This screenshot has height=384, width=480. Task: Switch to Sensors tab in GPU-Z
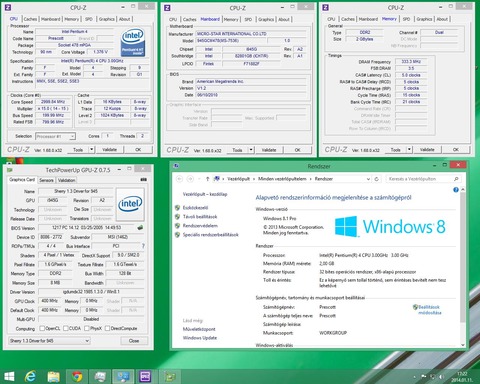[46, 180]
